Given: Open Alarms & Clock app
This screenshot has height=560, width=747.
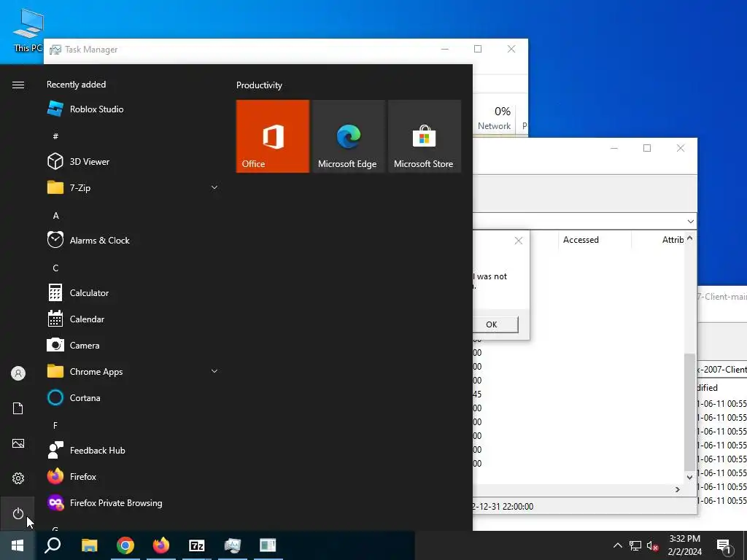Looking at the screenshot, I should coord(133,240).
